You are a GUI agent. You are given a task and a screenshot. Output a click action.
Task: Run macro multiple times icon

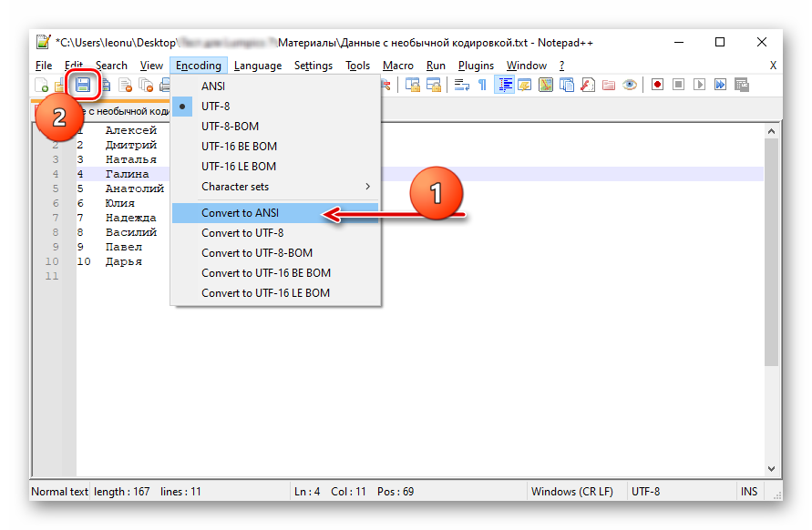point(720,85)
